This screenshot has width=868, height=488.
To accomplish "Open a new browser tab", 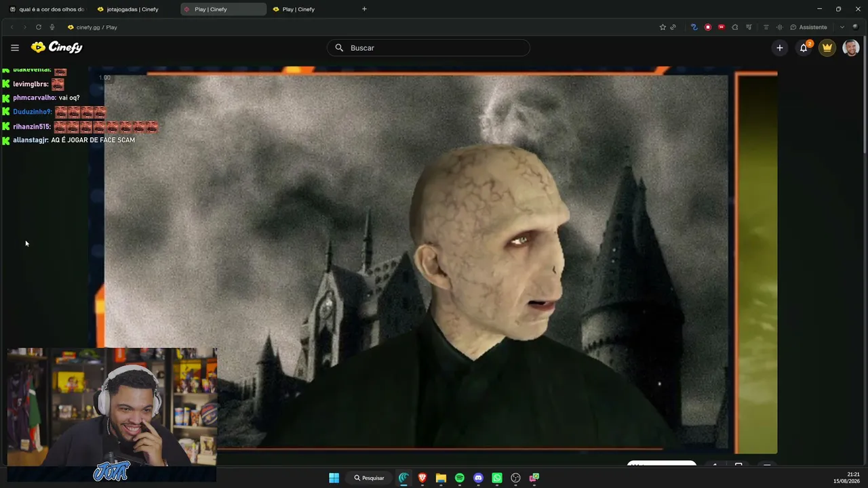I will (364, 9).
